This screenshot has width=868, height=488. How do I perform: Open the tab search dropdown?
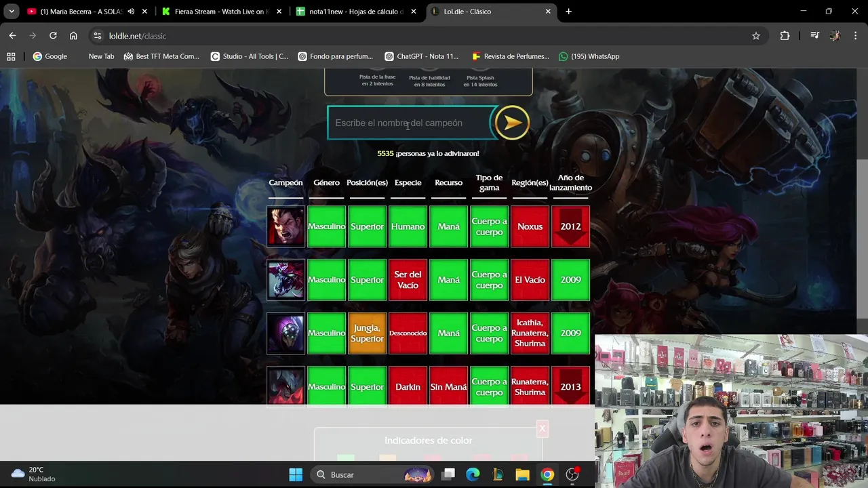(12, 12)
